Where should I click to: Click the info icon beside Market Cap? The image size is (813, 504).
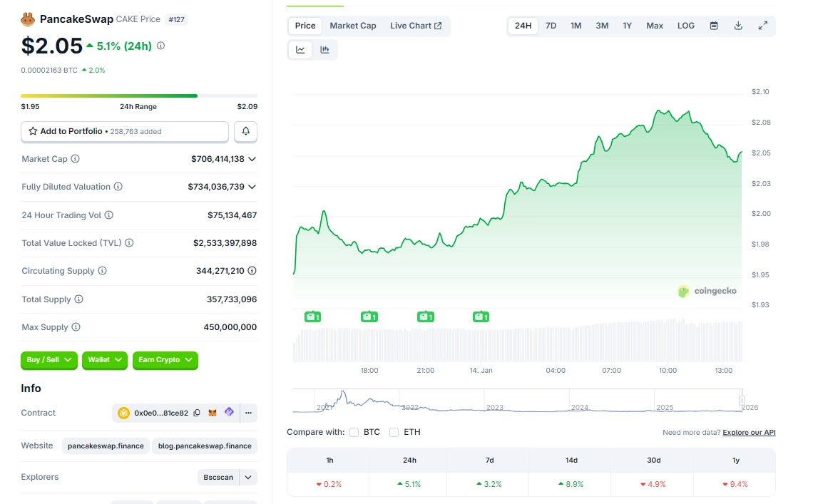76,159
